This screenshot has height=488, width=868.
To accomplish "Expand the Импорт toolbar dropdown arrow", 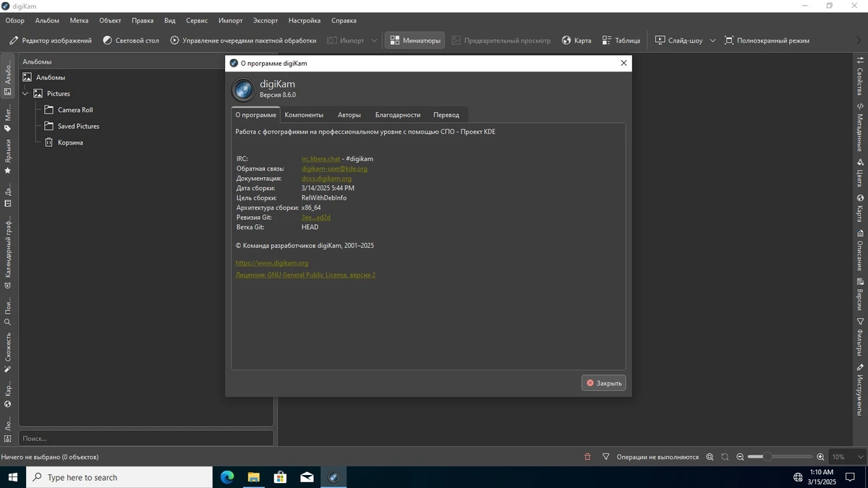I will click(374, 40).
